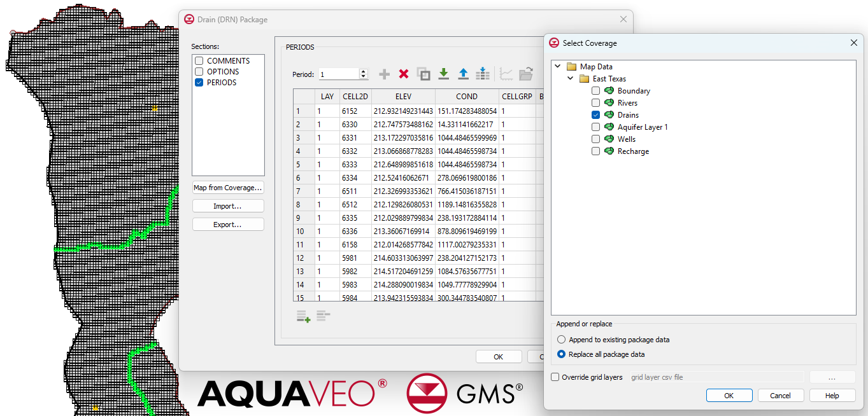Click the Period number input field
Screen dimensions: 868x416
click(x=339, y=74)
